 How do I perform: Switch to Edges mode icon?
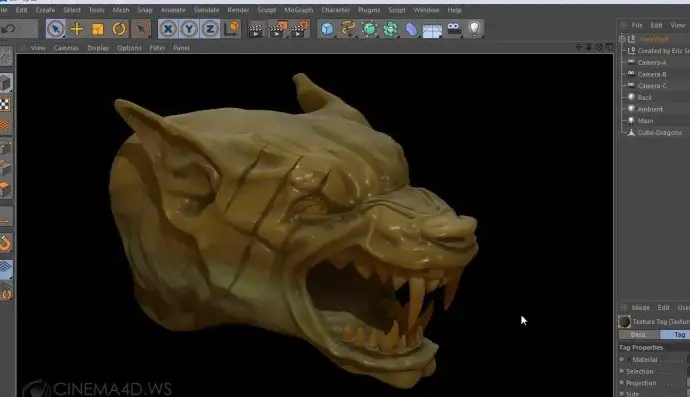pos(6,169)
